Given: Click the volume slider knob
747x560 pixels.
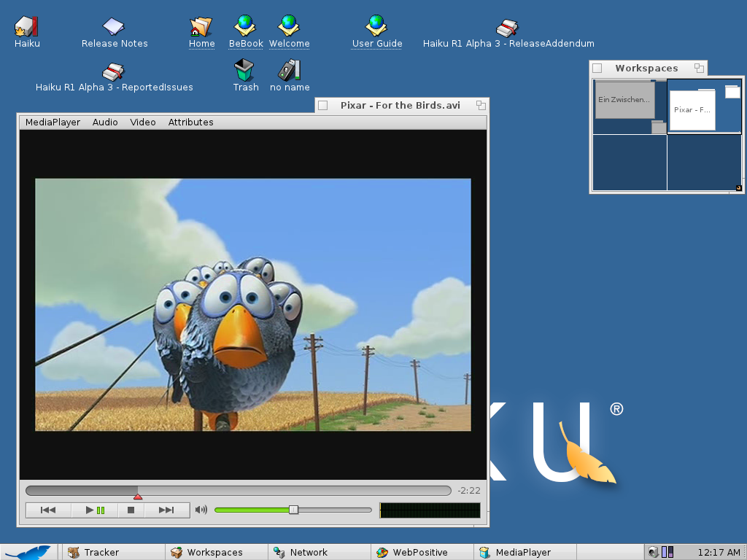Looking at the screenshot, I should pyautogui.click(x=293, y=510).
